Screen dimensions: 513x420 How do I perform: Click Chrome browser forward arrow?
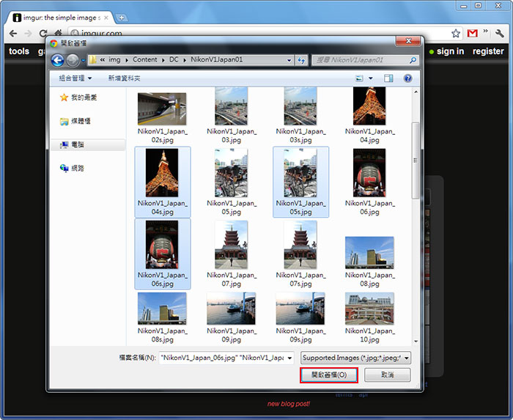pos(28,34)
